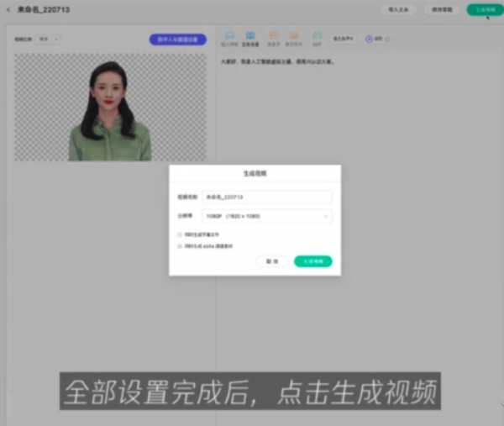The width and height of the screenshot is (504, 426).
Task: Click 取消 to cancel the dialog
Action: (x=272, y=261)
